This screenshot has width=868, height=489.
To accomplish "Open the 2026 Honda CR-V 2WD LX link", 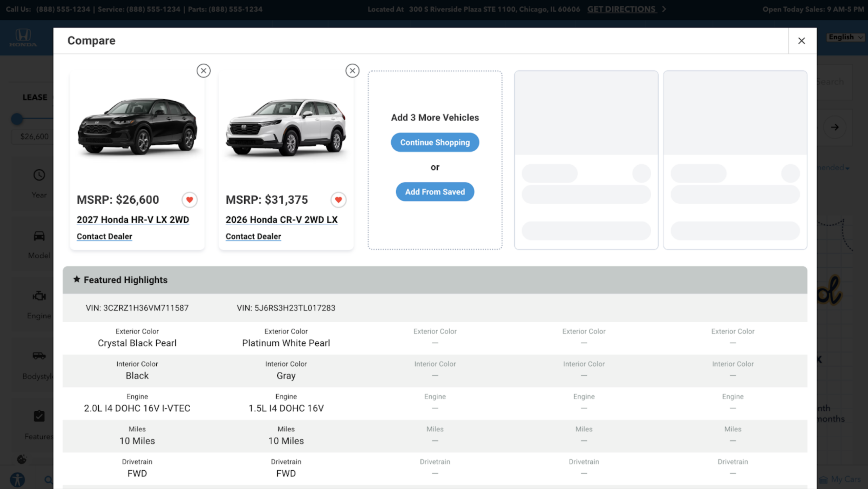I will [282, 220].
